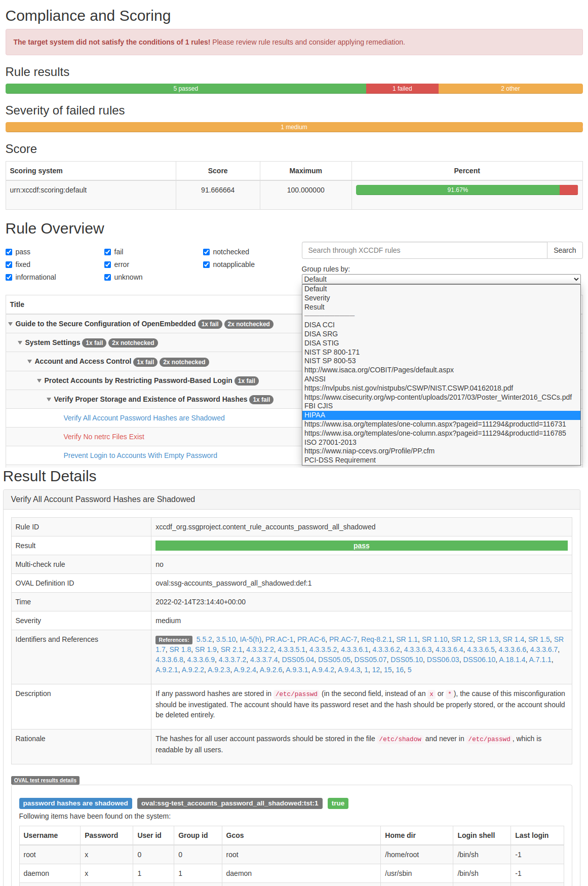Open Verify No netrc Files Exist rule
The width and height of the screenshot is (588, 886).
104,437
